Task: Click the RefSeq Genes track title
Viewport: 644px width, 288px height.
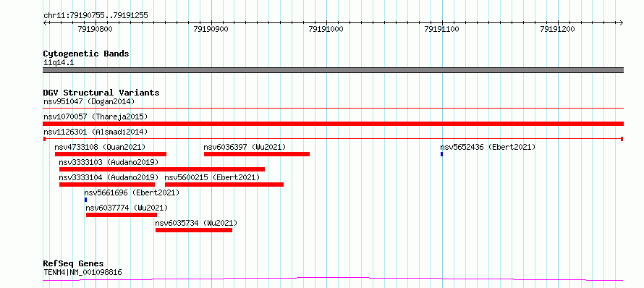Action: coord(74,264)
